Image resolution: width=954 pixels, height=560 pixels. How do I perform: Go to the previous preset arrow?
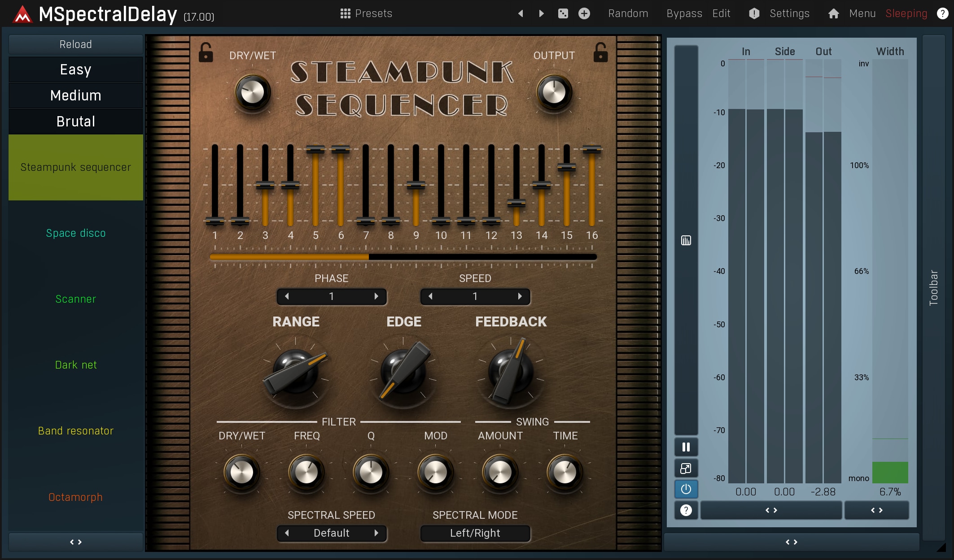(x=521, y=13)
